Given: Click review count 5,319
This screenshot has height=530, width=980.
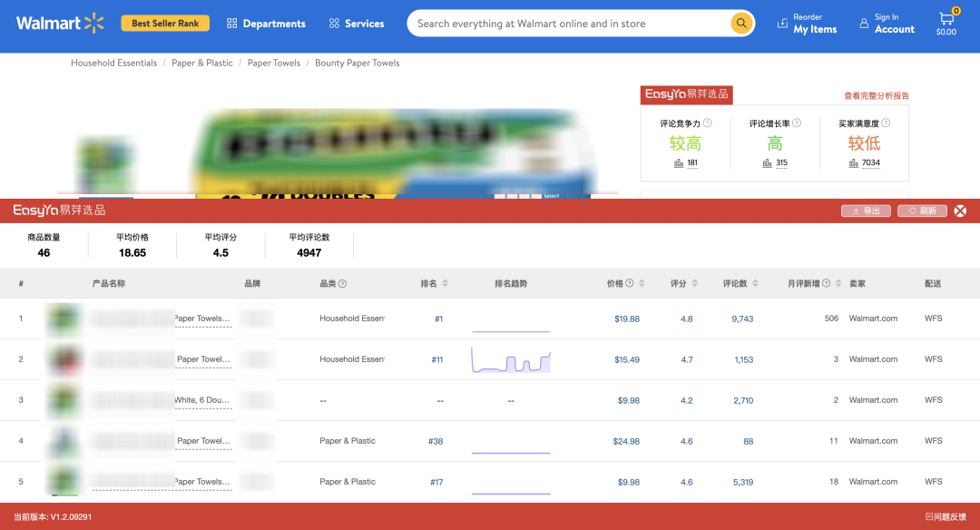Looking at the screenshot, I should tap(743, 482).
